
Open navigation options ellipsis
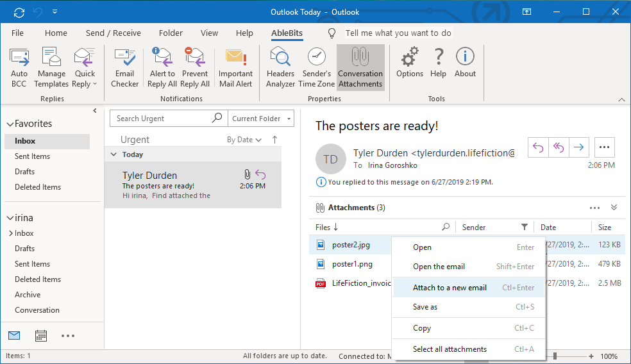click(67, 336)
